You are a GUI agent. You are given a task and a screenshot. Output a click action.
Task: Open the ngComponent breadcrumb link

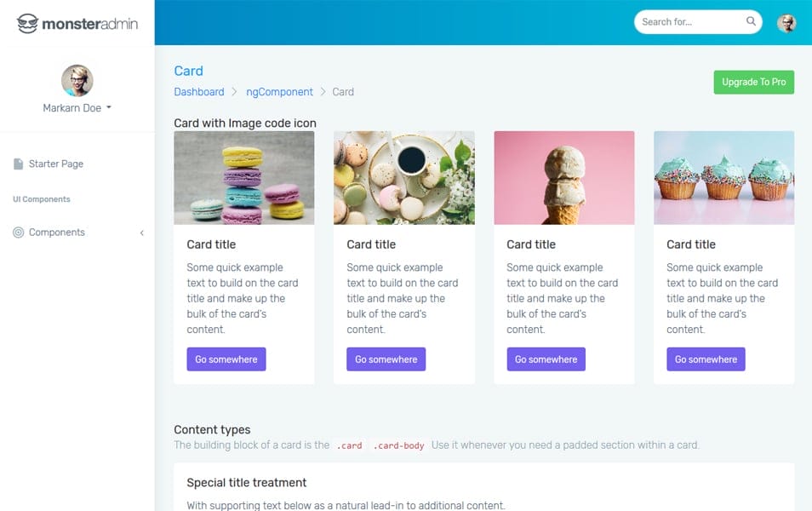pyautogui.click(x=279, y=92)
